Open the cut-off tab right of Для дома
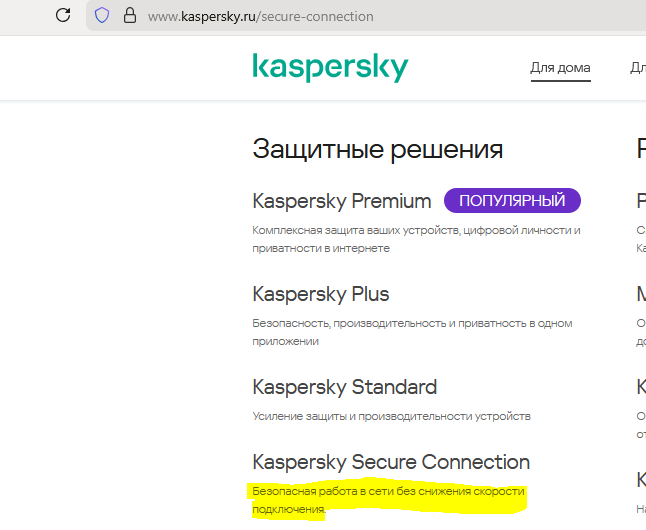Image resolution: width=646 pixels, height=530 pixels. [x=637, y=68]
